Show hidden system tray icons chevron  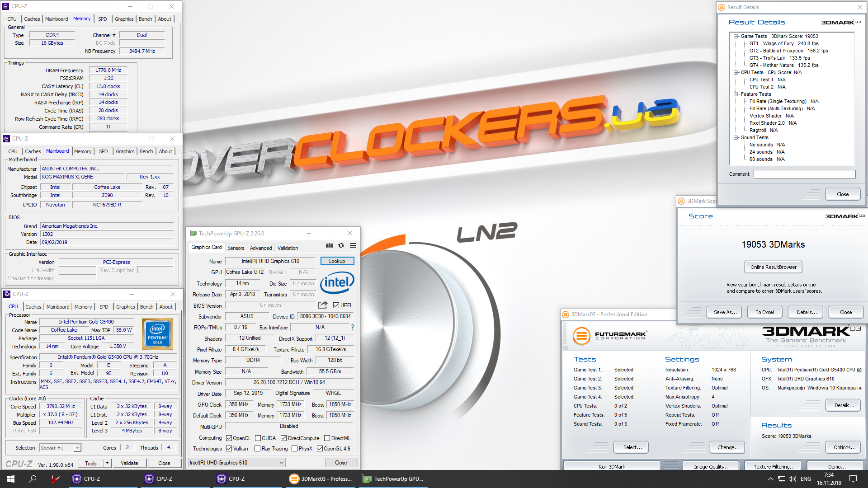(x=770, y=479)
